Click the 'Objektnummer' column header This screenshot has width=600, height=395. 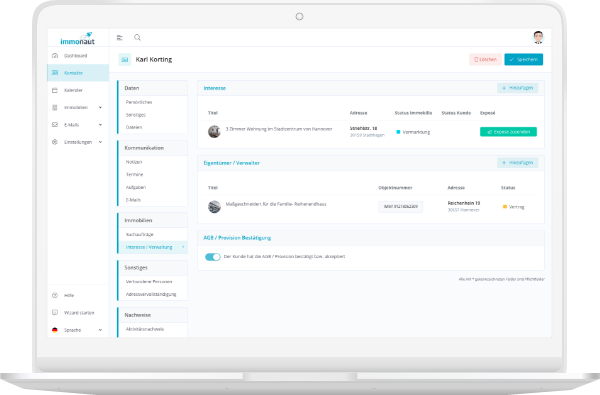(x=395, y=188)
